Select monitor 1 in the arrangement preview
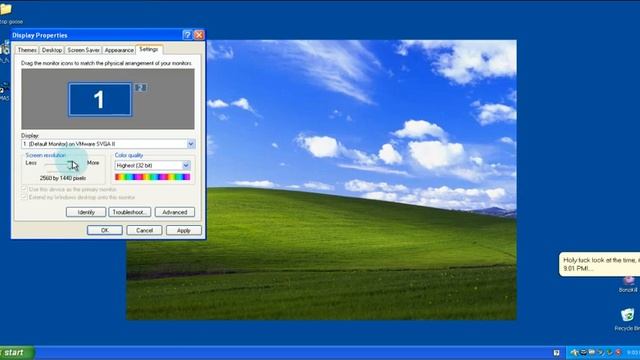This screenshot has height=360, width=640. click(x=100, y=100)
